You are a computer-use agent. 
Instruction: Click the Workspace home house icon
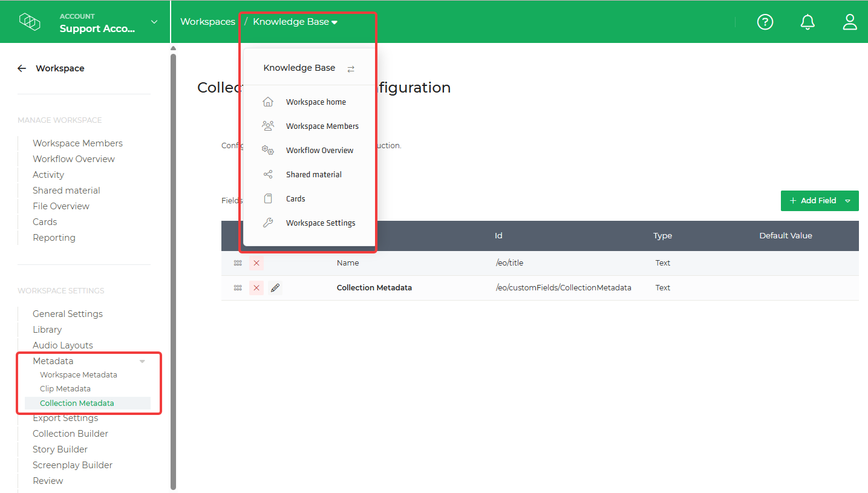point(268,102)
